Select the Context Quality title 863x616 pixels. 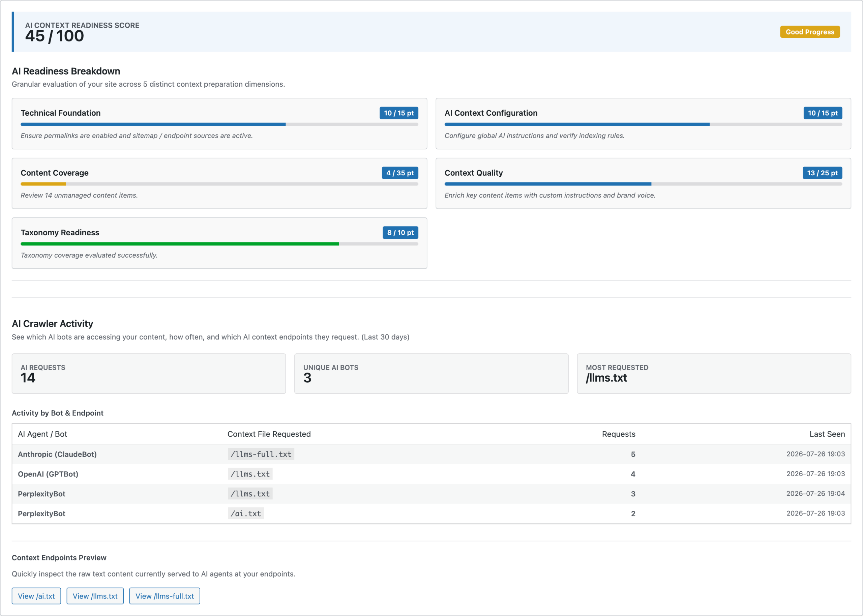(x=474, y=173)
